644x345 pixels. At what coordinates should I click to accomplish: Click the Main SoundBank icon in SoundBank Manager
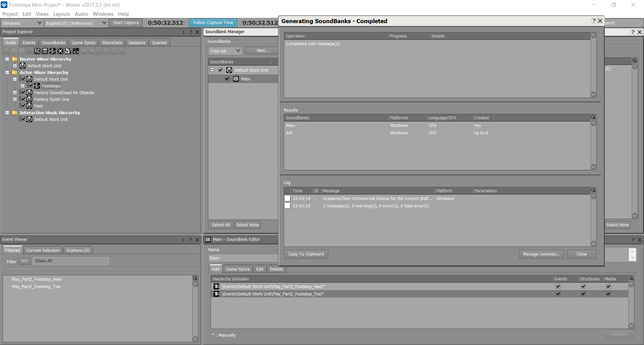coord(236,79)
